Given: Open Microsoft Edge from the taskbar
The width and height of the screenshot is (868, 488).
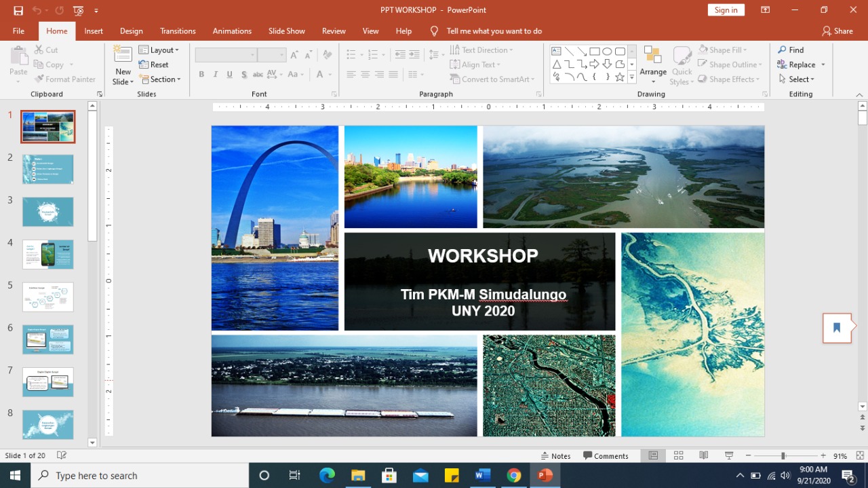Looking at the screenshot, I should [327, 475].
